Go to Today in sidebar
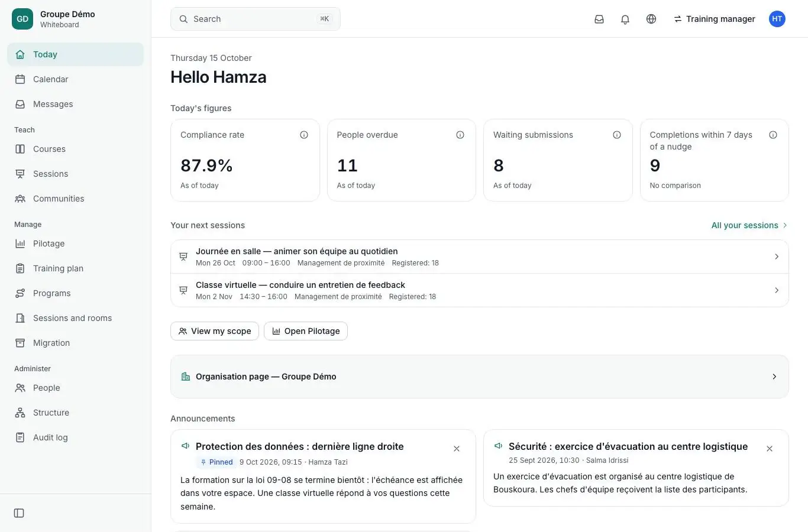Viewport: 808px width, 532px height. 75,54
